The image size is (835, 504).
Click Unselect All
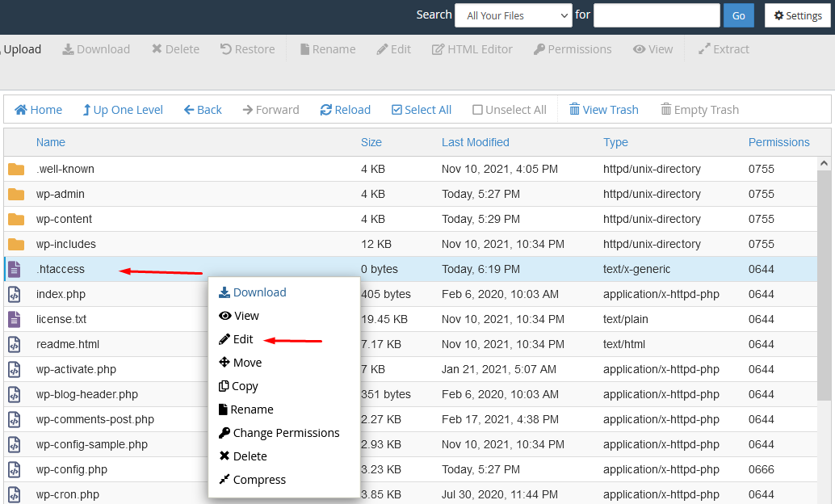coord(510,110)
